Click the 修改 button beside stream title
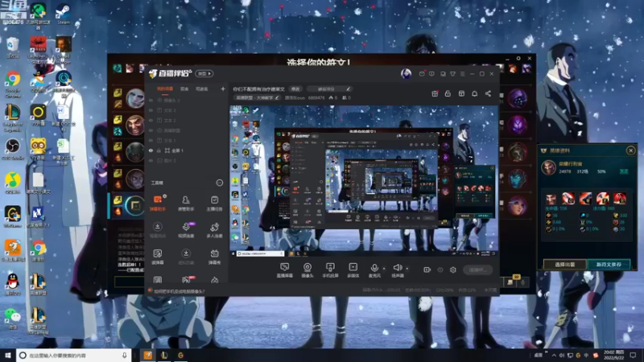This screenshot has width=644, height=362. click(x=295, y=88)
